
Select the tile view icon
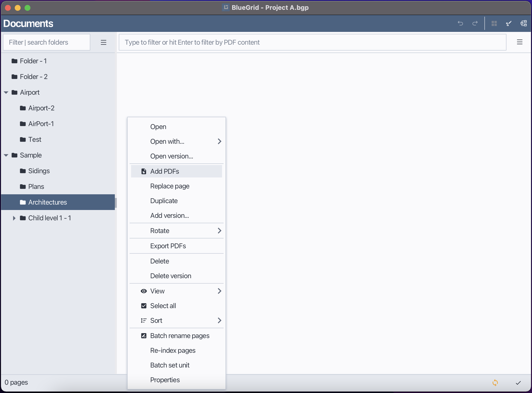(494, 23)
